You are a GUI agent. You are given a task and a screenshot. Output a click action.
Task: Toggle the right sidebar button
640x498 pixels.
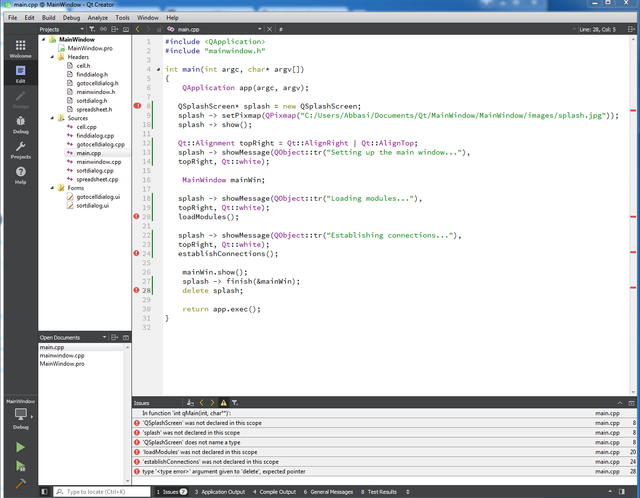click(622, 491)
